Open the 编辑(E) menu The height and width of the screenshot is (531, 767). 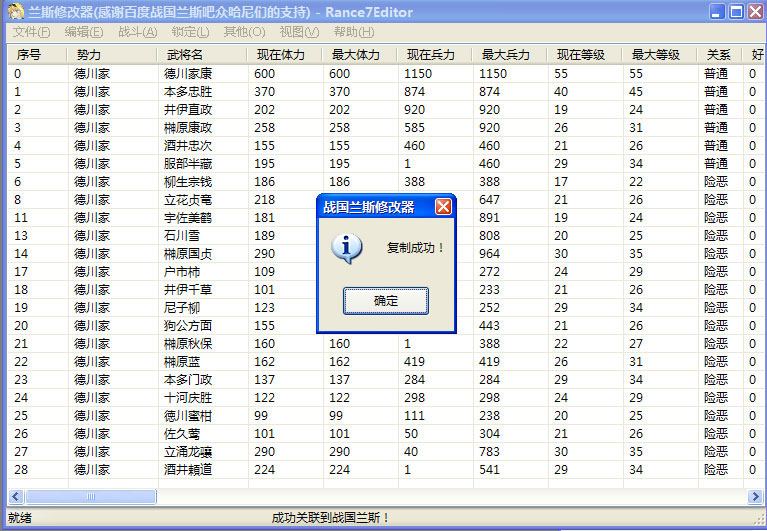tap(83, 32)
